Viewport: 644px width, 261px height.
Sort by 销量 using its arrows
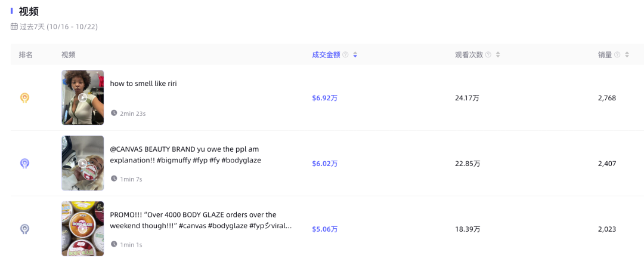pyautogui.click(x=627, y=55)
